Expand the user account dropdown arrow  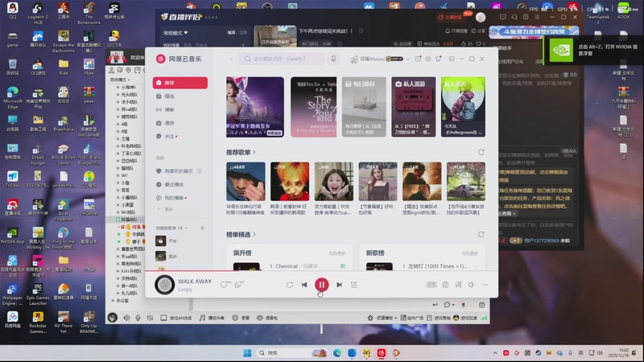pyautogui.click(x=408, y=59)
